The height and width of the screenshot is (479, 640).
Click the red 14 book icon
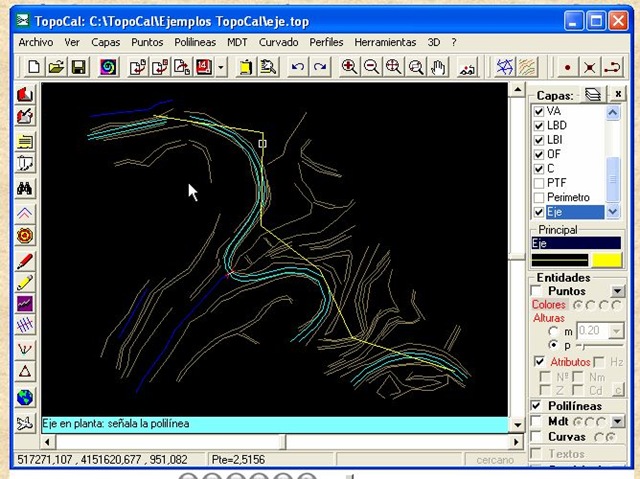204,67
